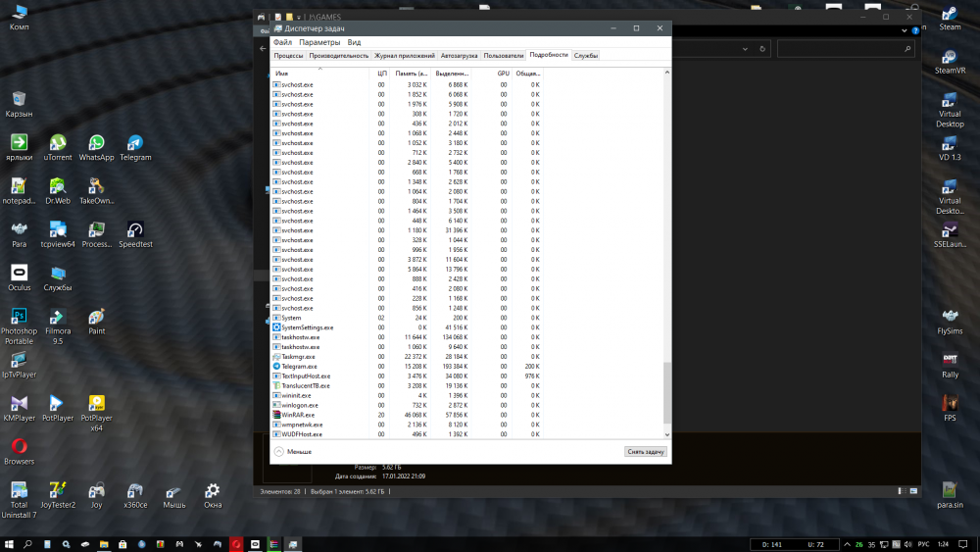Select the Oculus desktop icon

pyautogui.click(x=20, y=278)
